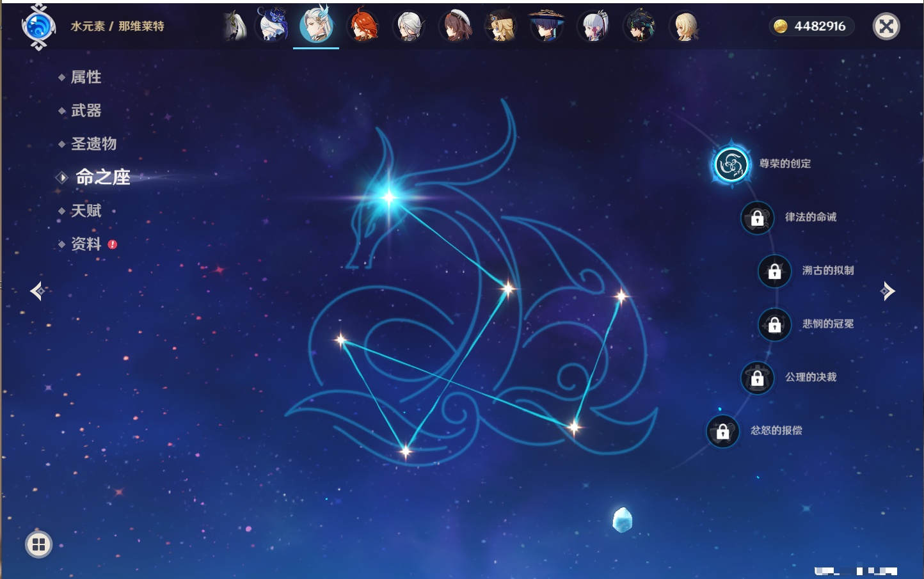Switch to the 天赋 talents tab
Image resolution: width=924 pixels, height=579 pixels.
point(86,210)
